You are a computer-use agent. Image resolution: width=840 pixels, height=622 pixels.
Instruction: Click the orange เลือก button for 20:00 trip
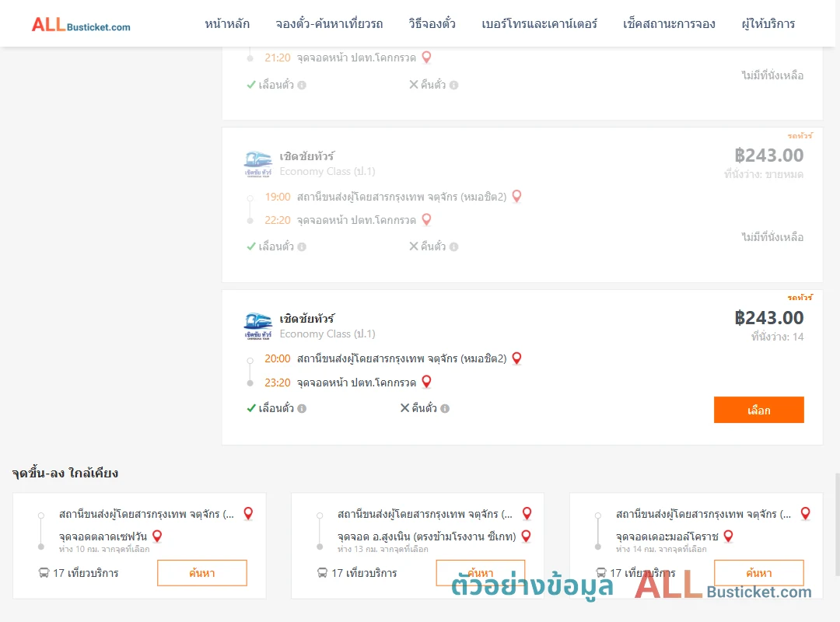pos(758,410)
